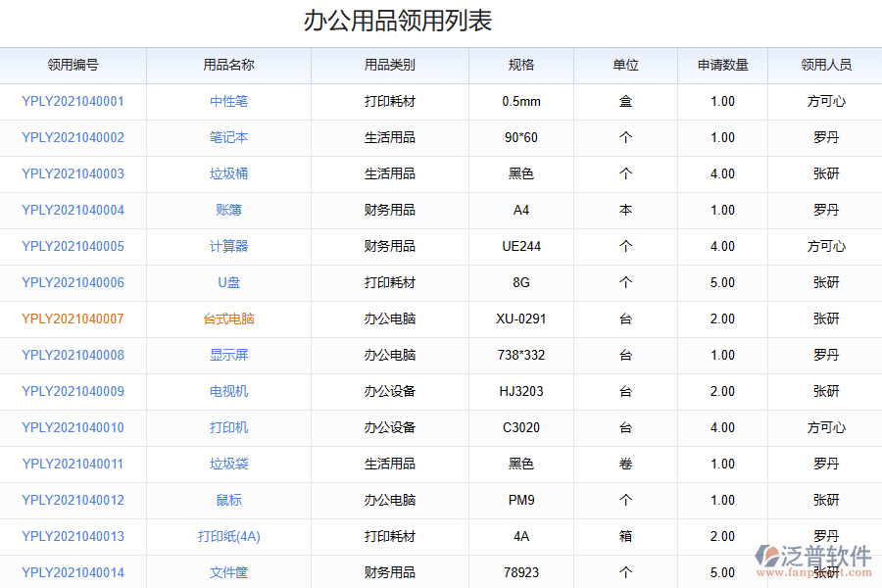Click the 申请数量 column header

pyautogui.click(x=722, y=66)
